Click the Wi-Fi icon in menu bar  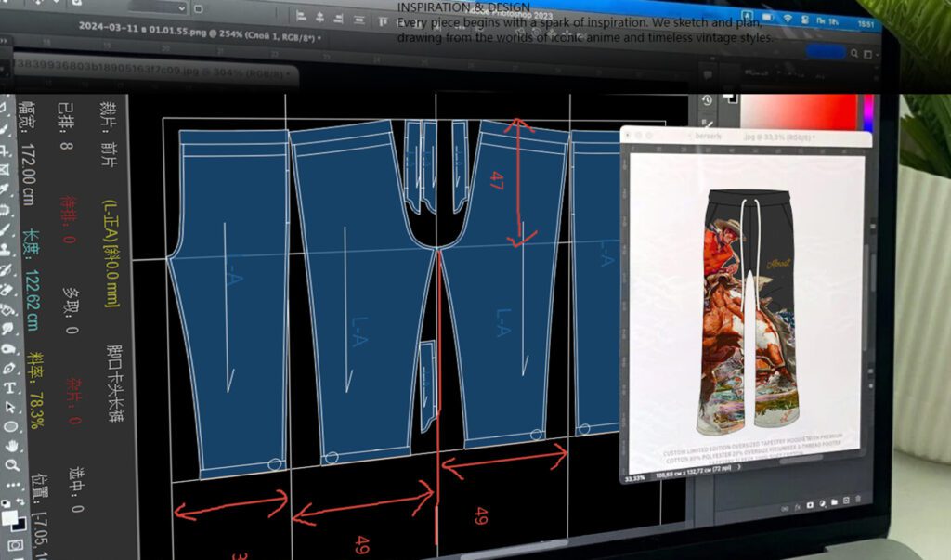tap(788, 19)
